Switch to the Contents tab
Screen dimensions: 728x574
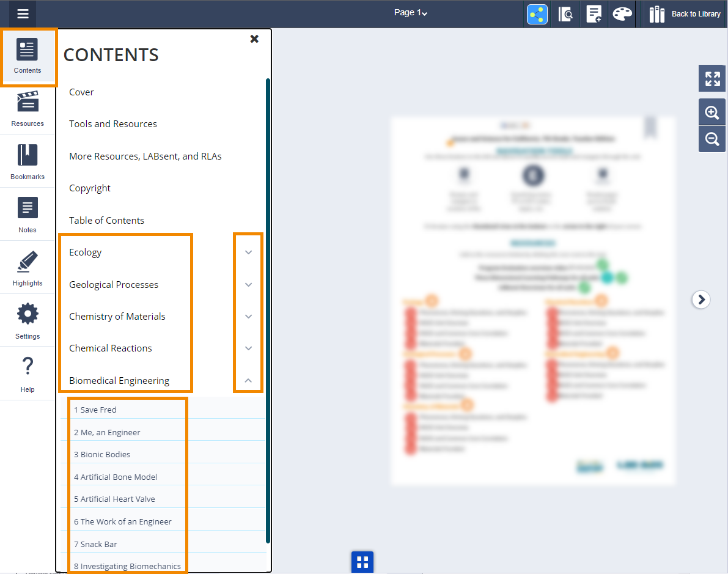coord(28,56)
